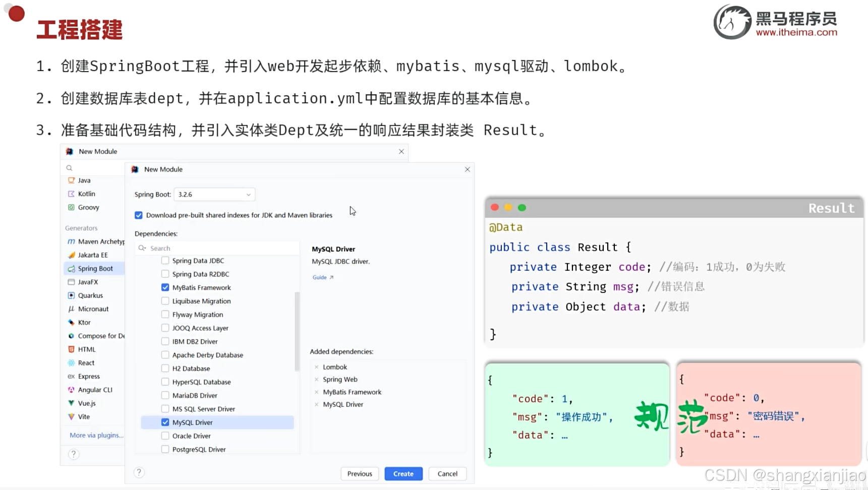Click the Kotlin icon in sidebar
This screenshot has width=868, height=490.
[x=71, y=194]
